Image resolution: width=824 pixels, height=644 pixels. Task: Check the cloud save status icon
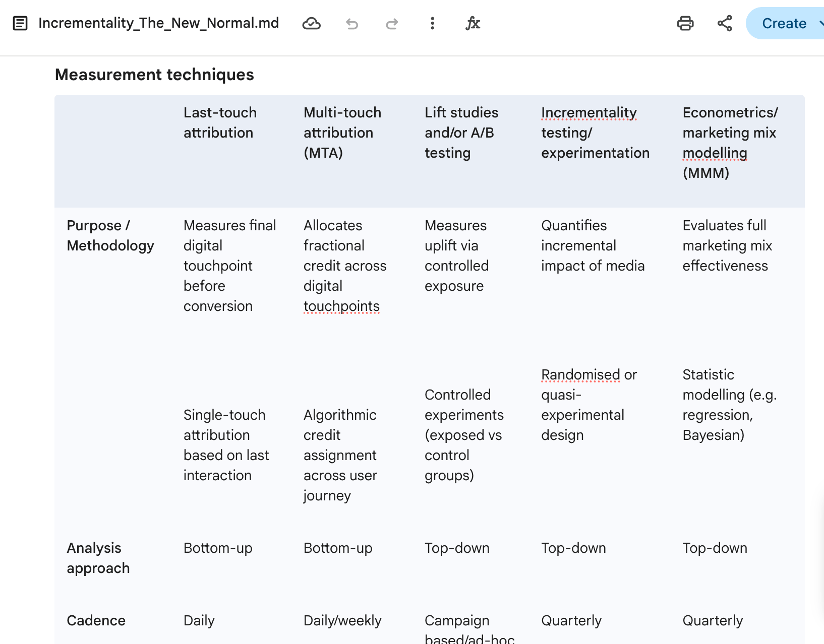point(311,23)
